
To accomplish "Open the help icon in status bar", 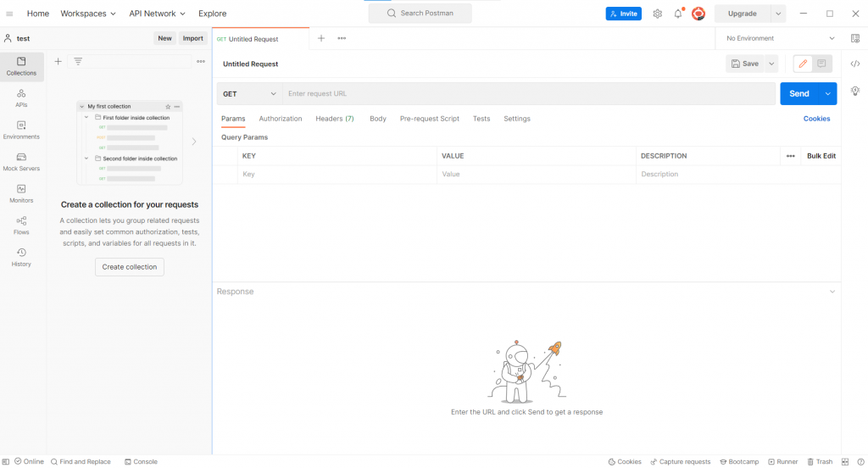I will (861, 462).
